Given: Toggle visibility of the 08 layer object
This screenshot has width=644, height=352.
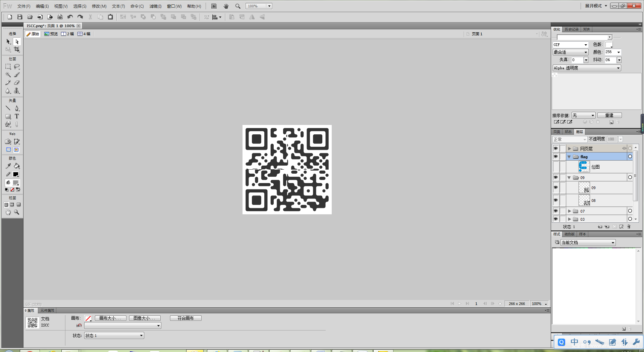Looking at the screenshot, I should tap(555, 200).
